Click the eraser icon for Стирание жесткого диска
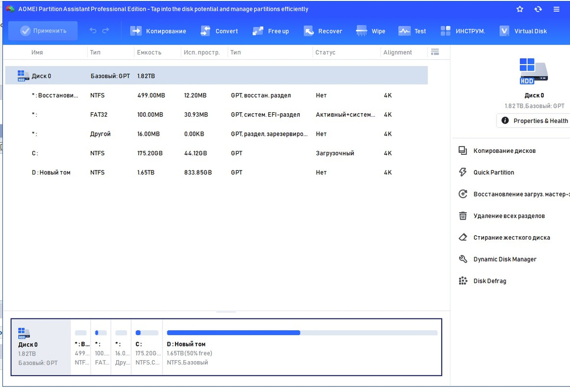Viewport: 570px width, 392px height. point(463,237)
